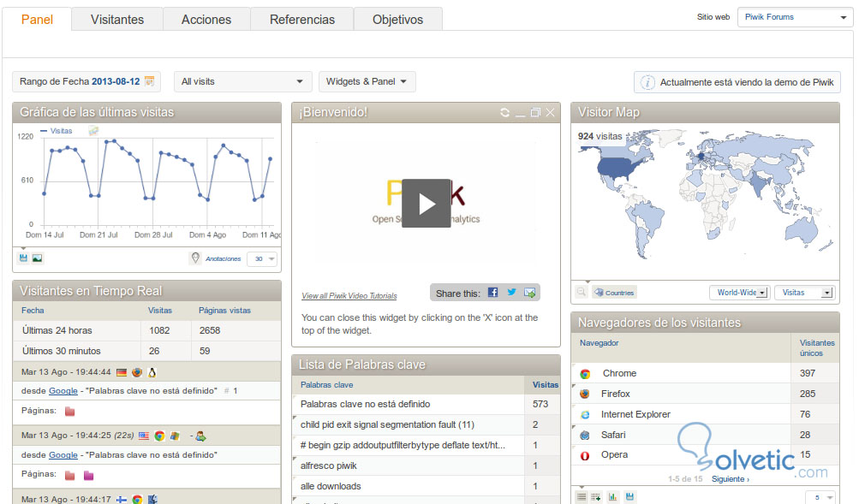Switch to the Acciones tab
The height and width of the screenshot is (504, 859).
[x=206, y=20]
